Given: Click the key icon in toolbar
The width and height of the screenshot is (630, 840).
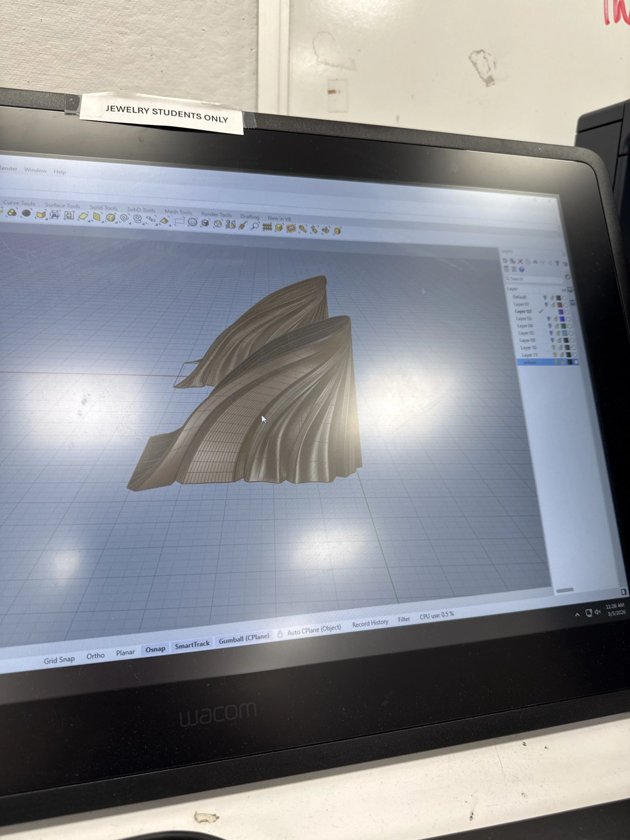Looking at the screenshot, I should [303, 229].
